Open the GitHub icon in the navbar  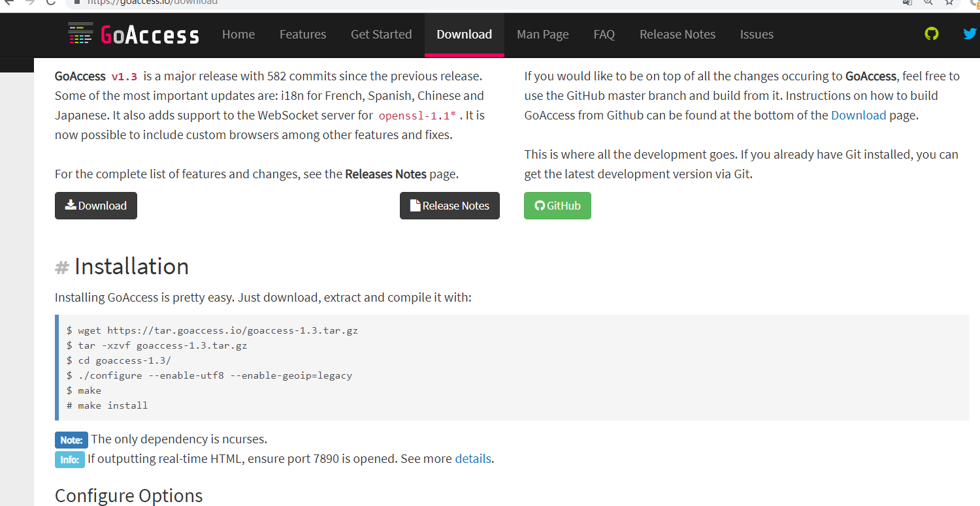(x=932, y=33)
